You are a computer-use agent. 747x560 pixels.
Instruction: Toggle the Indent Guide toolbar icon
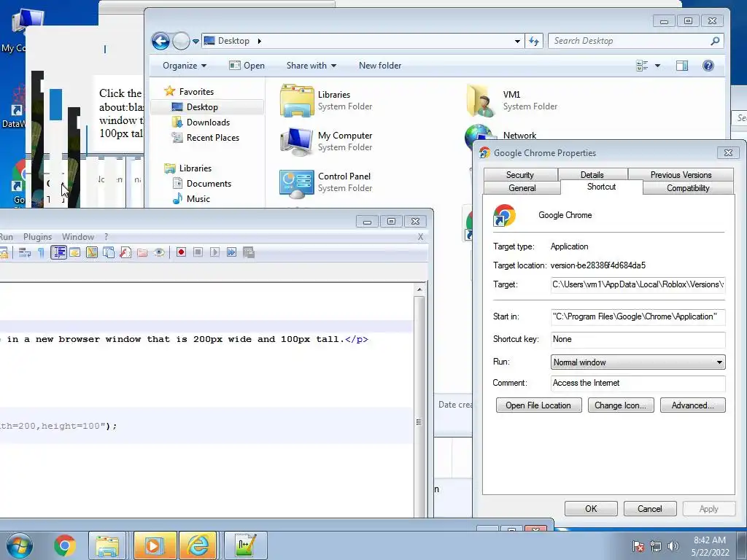58,252
